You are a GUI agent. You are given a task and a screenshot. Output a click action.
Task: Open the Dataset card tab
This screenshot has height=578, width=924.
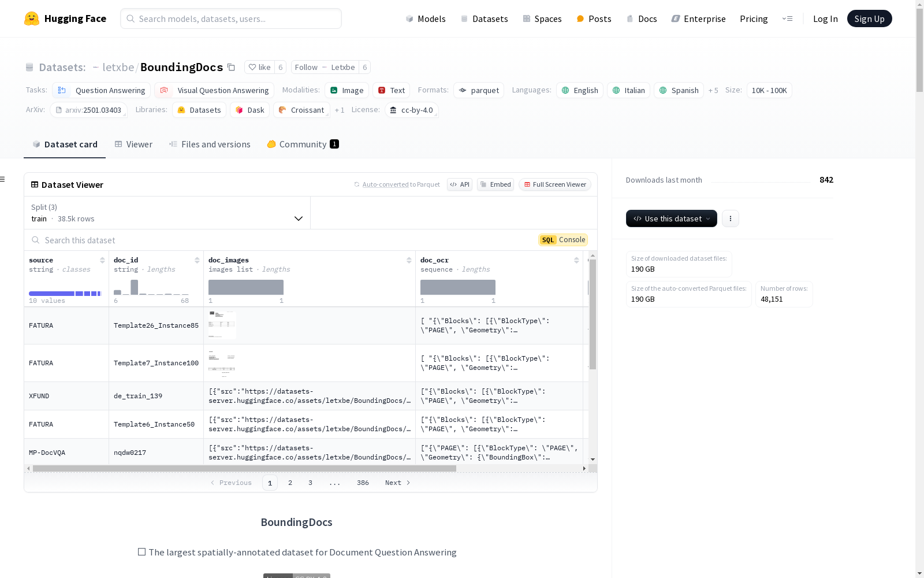pos(65,144)
